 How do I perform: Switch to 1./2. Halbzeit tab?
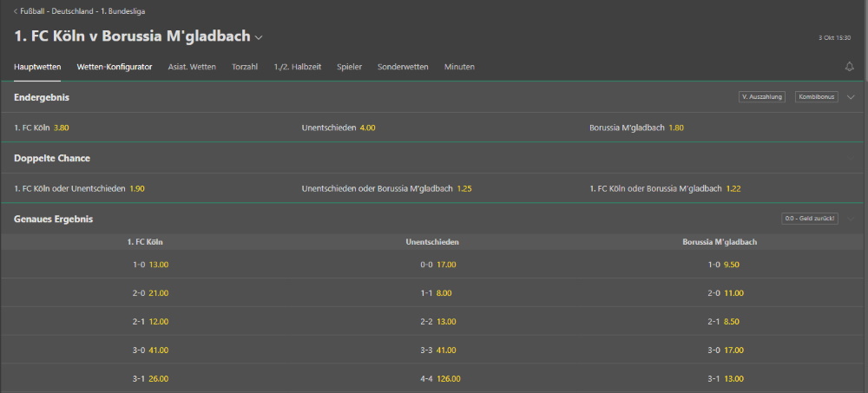[x=297, y=67]
